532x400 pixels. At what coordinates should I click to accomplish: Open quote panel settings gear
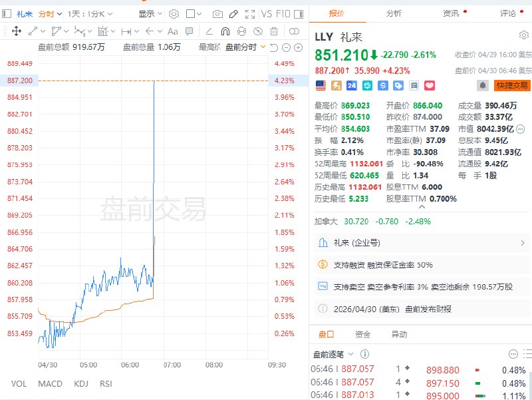pos(524,35)
